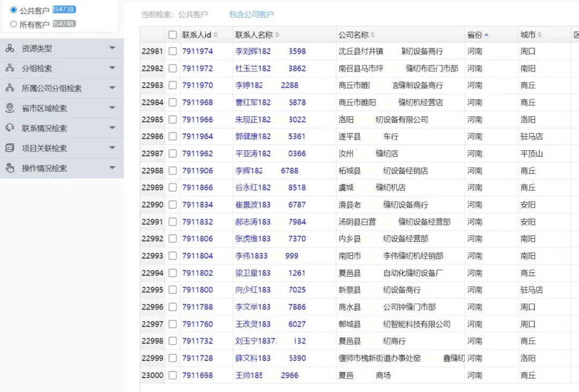Open contact ID 7911974 link
This screenshot has width=579, height=392.
coord(197,51)
